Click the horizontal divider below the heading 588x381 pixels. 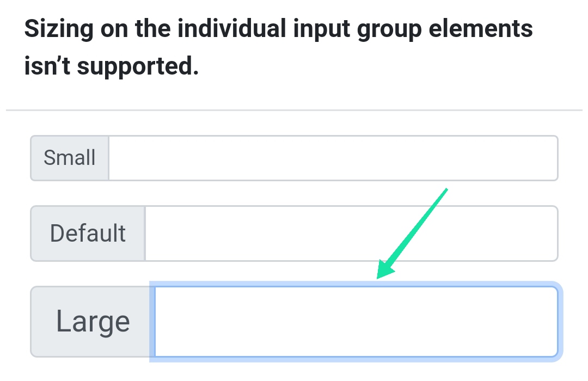pos(294,109)
